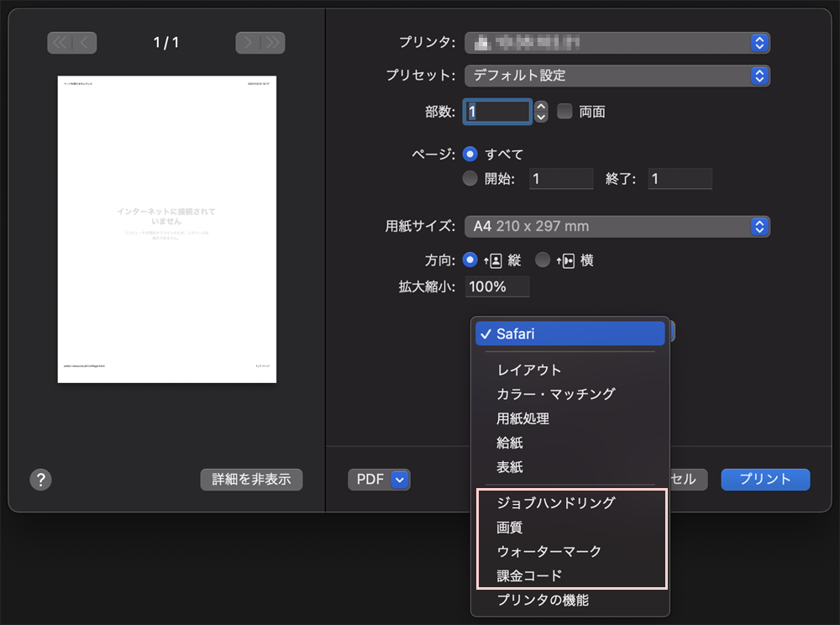
Task: Select the 開始 page range radio button
Action: (x=470, y=178)
